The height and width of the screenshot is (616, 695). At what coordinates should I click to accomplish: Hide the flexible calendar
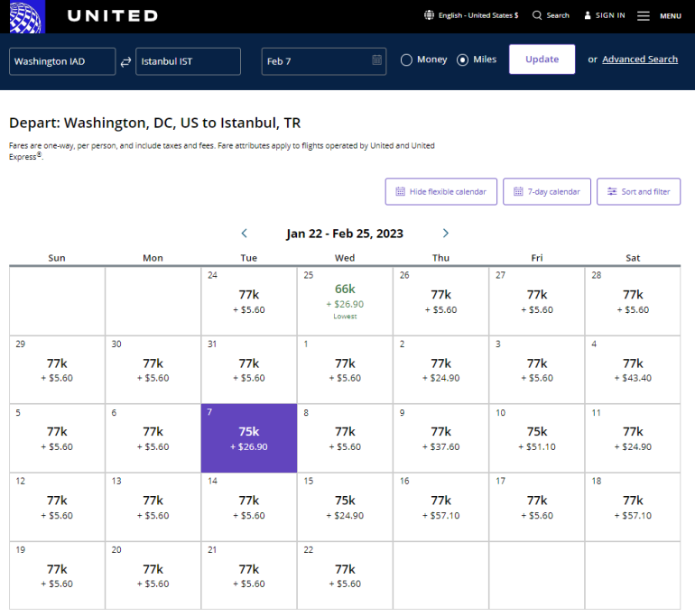[440, 191]
